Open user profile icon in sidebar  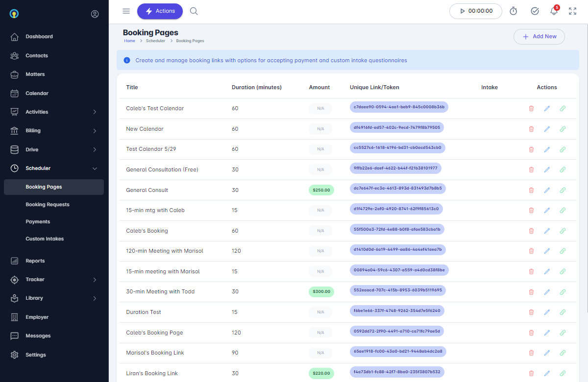95,14
